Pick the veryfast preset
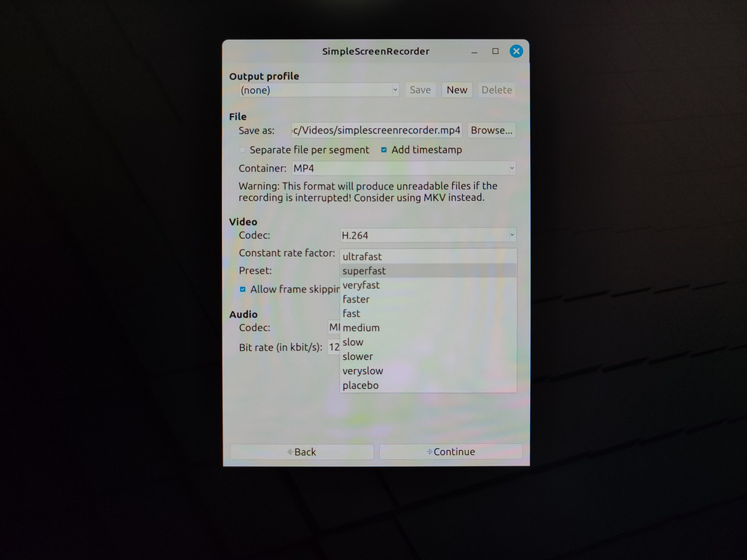The height and width of the screenshot is (560, 747). coord(428,285)
